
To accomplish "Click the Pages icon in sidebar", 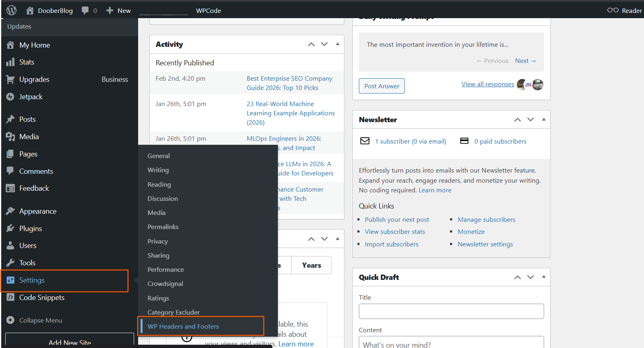I will point(10,154).
